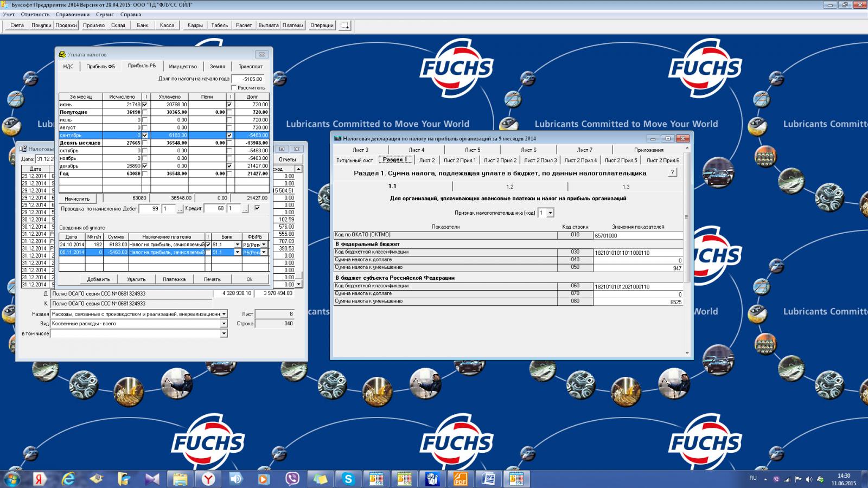This screenshot has height=488, width=868.
Task: Open the Yandex Browser taskbar icon
Action: [x=208, y=479]
